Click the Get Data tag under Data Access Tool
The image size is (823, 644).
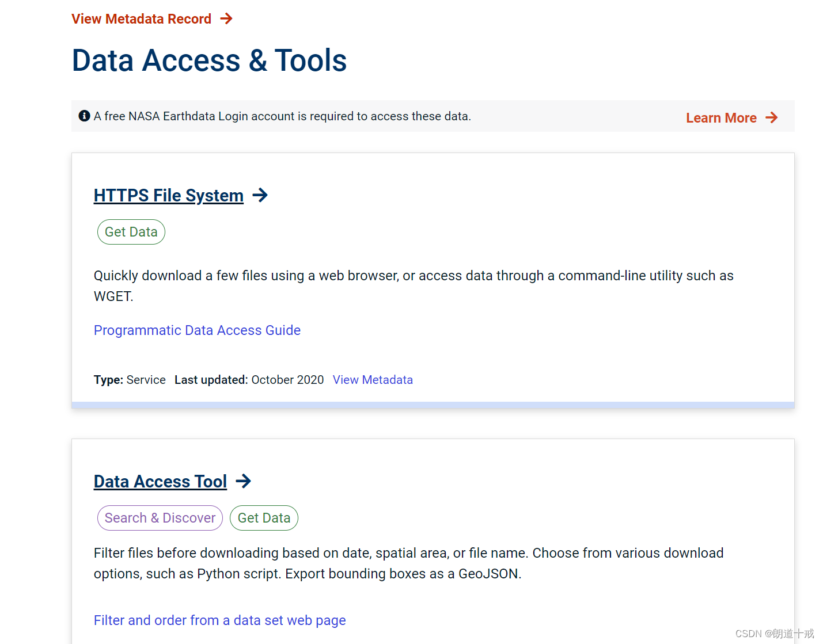point(264,518)
